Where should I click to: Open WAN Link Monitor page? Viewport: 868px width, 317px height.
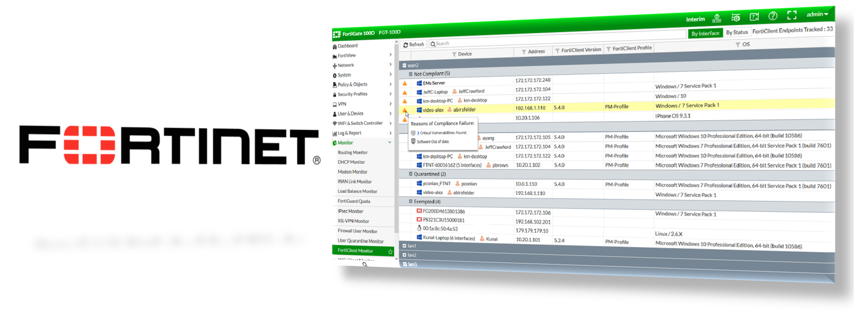[x=354, y=182]
